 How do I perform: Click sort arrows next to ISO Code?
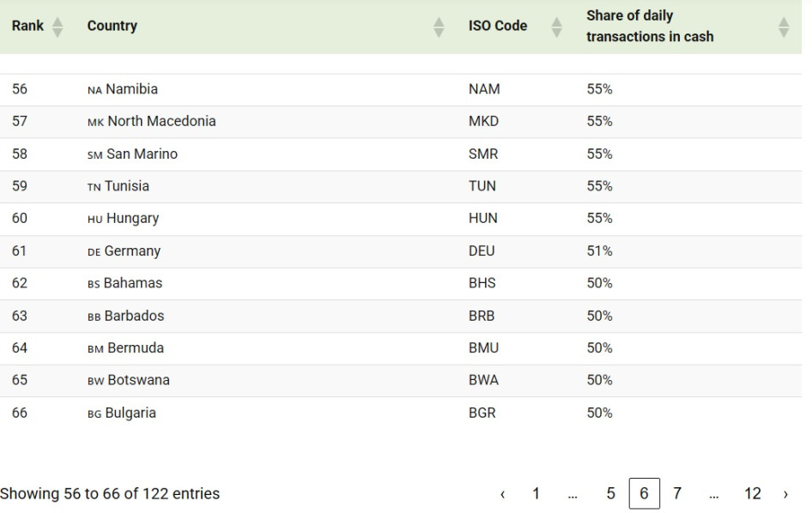tap(556, 27)
